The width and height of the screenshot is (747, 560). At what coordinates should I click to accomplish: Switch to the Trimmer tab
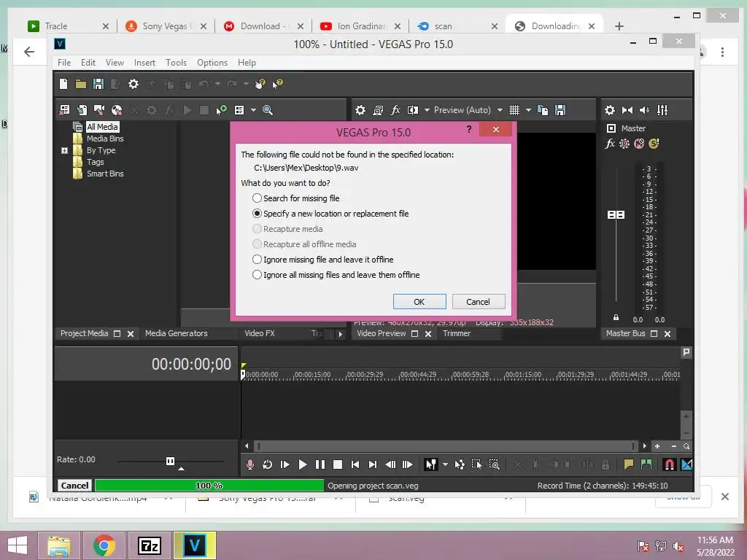[457, 333]
